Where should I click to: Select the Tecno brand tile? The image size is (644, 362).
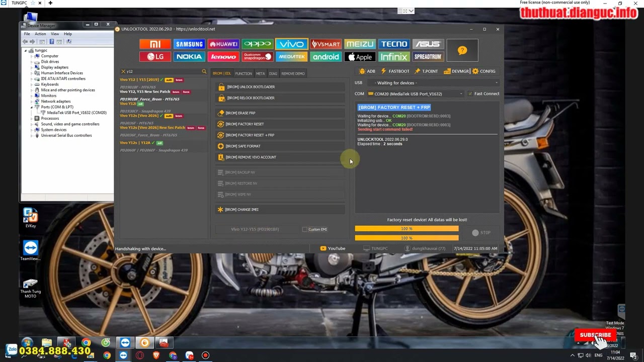[x=394, y=44]
